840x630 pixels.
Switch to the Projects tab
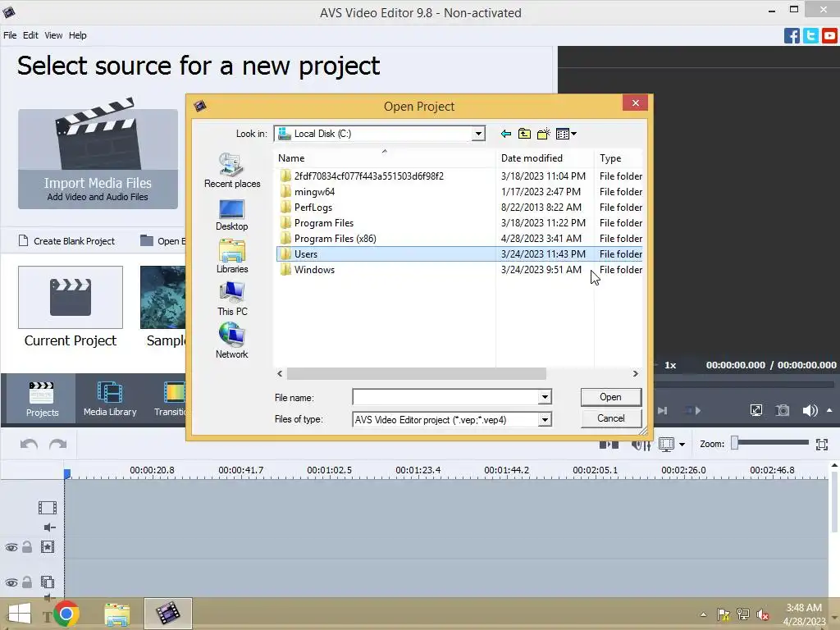pyautogui.click(x=42, y=399)
